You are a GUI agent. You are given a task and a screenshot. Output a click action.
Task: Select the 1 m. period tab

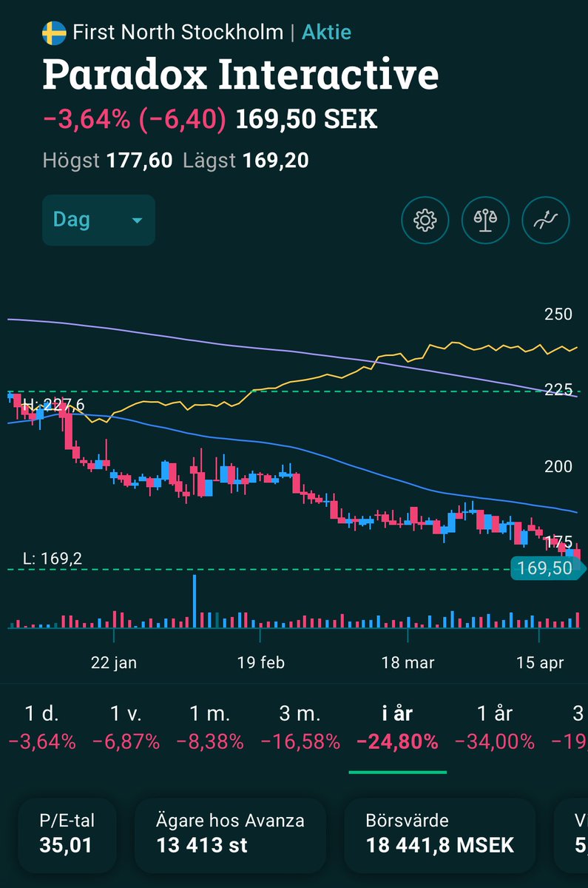click(x=209, y=727)
